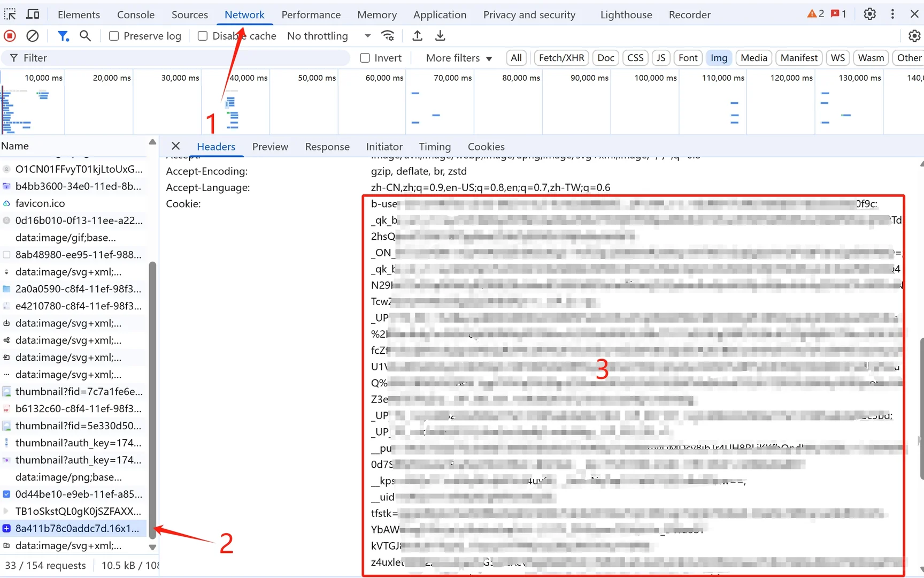Open the Lighthouse tab
924x578 pixels.
tap(626, 14)
